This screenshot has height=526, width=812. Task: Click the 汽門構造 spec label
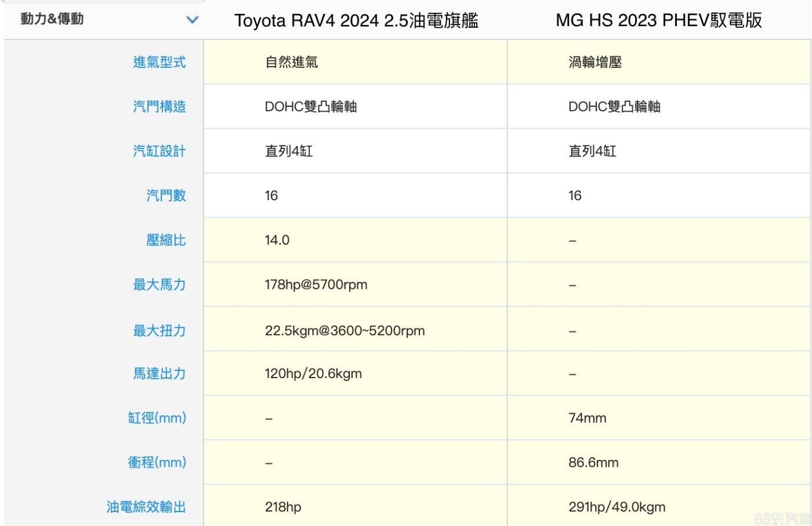(159, 107)
